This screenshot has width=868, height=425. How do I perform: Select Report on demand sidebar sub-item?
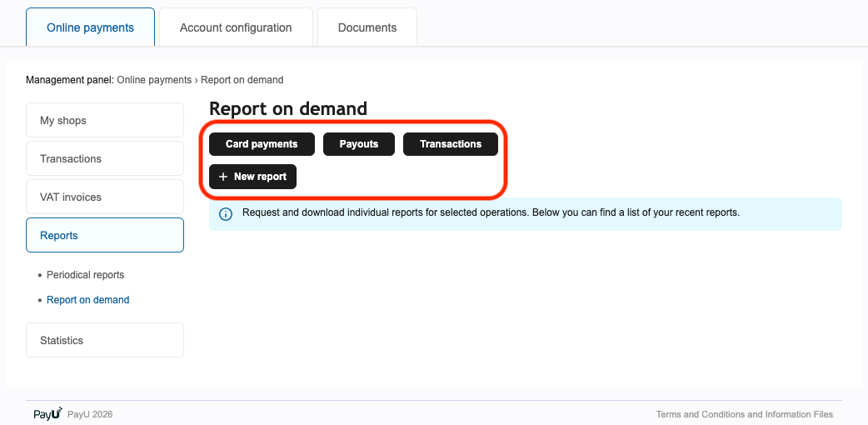[87, 300]
